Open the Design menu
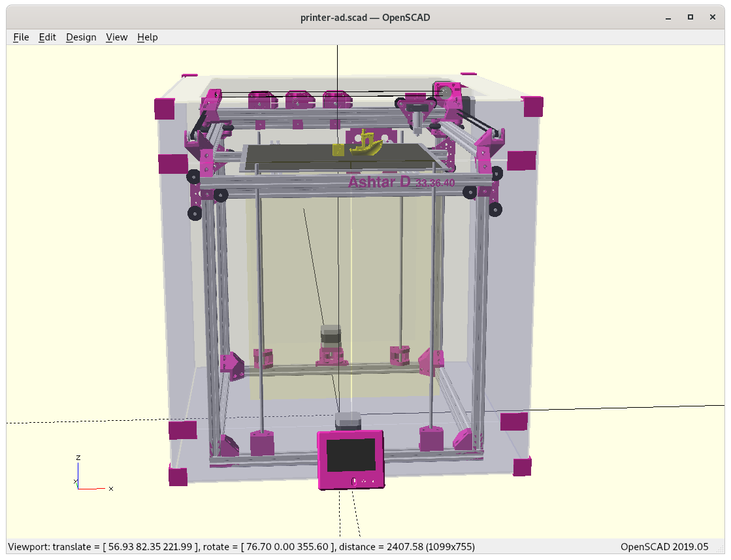Image resolution: width=731 pixels, height=560 pixels. [81, 37]
